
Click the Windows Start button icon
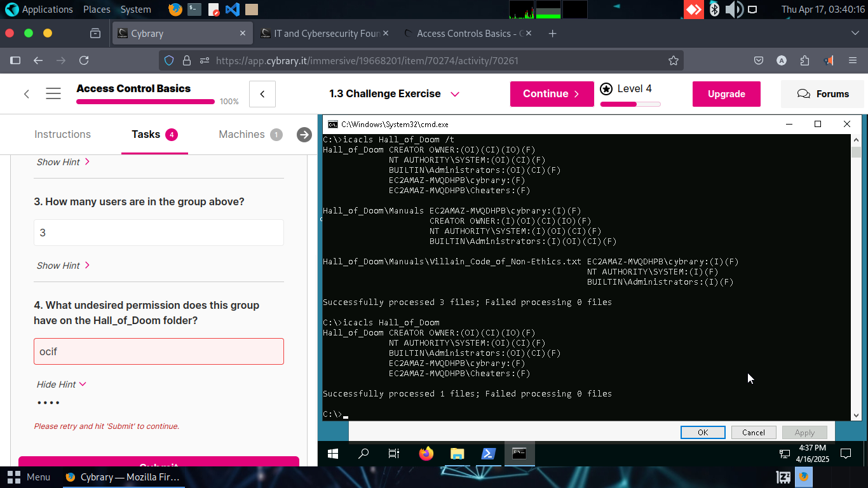(333, 454)
